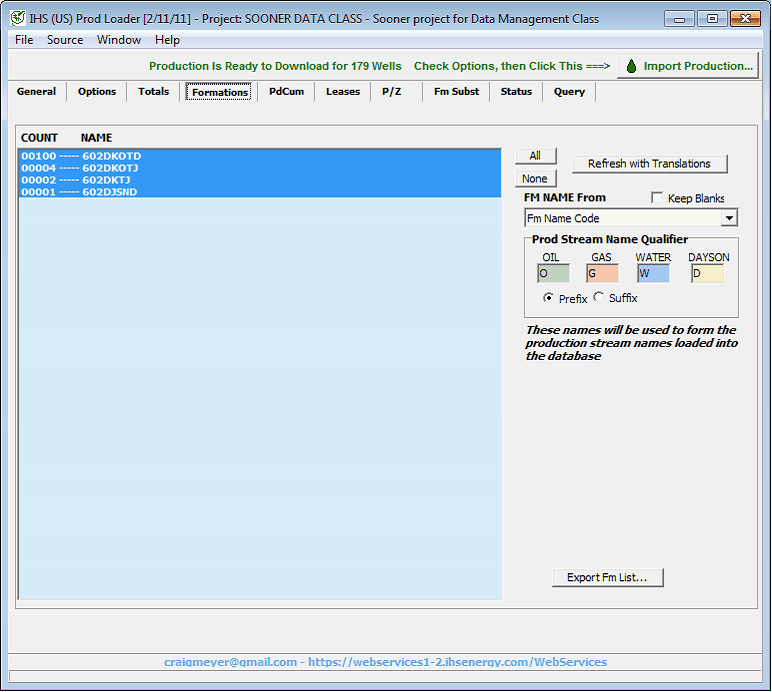Screen dimensions: 772x692
Task: Click the app icon in title bar
Action: coord(17,18)
